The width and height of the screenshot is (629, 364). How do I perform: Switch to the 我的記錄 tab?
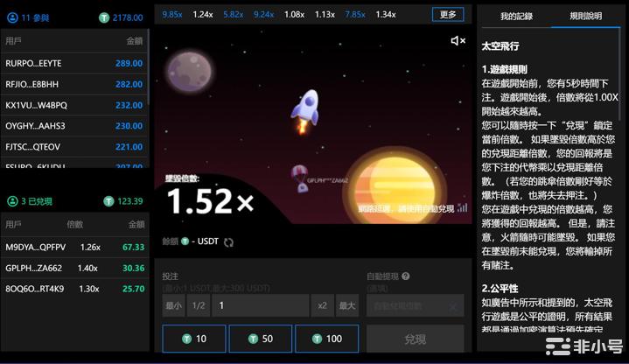[x=516, y=17]
